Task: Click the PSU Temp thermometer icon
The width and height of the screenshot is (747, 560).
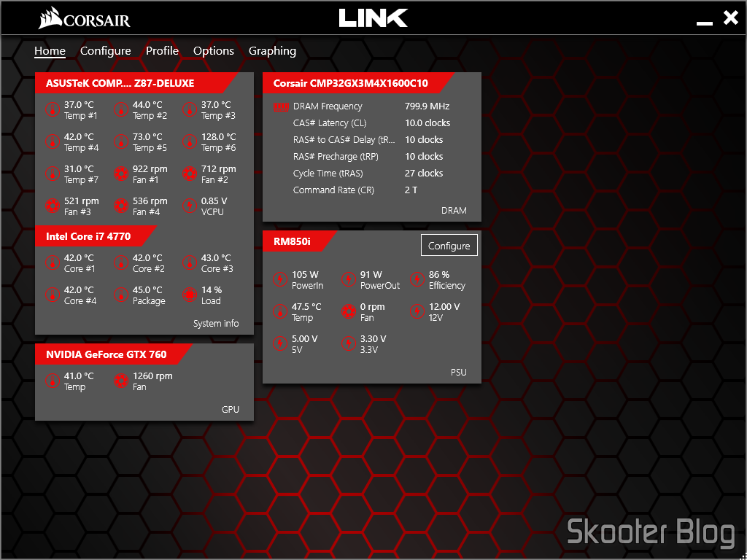Action: point(279,312)
